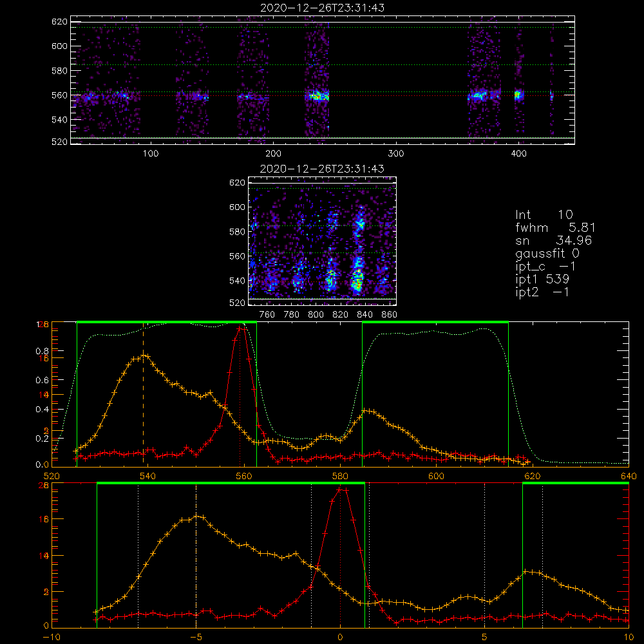644x644 pixels.
Task: Click x-axis label 5 in bottom plot
Action: point(485,637)
